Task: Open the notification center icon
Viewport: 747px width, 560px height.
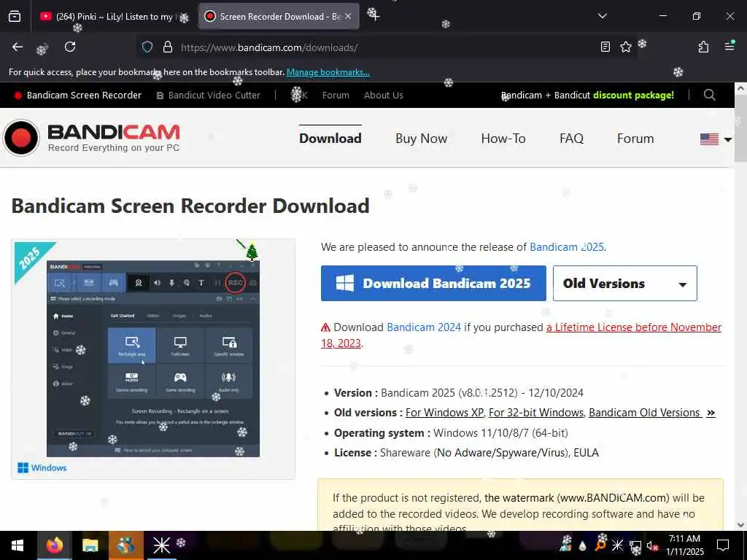Action: (723, 545)
